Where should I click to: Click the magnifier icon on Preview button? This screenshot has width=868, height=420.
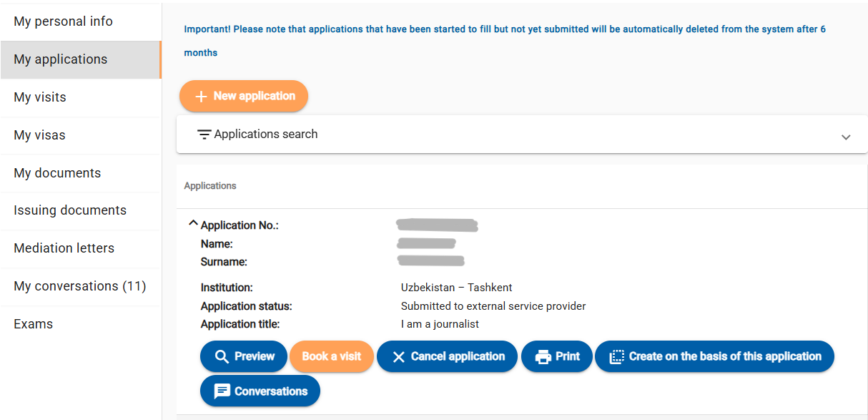tap(222, 356)
